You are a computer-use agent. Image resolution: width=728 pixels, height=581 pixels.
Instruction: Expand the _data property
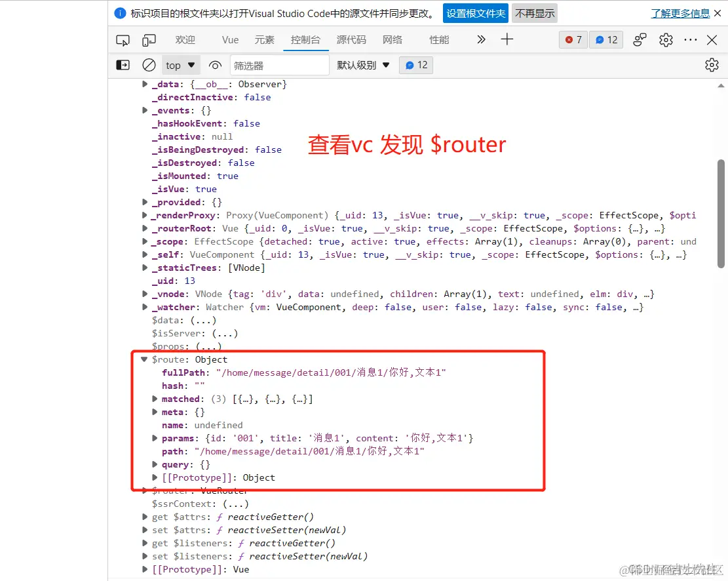point(145,84)
